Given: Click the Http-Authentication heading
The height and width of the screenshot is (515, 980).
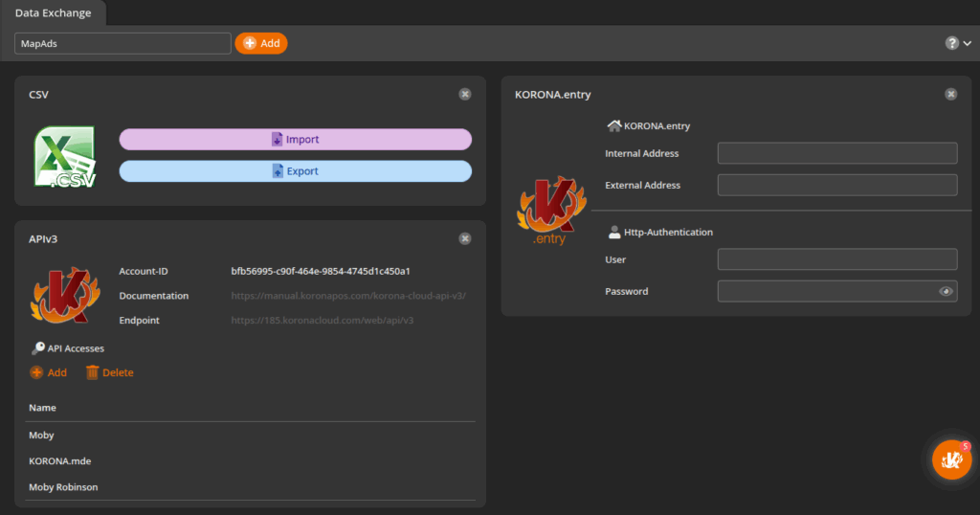Looking at the screenshot, I should click(x=668, y=232).
